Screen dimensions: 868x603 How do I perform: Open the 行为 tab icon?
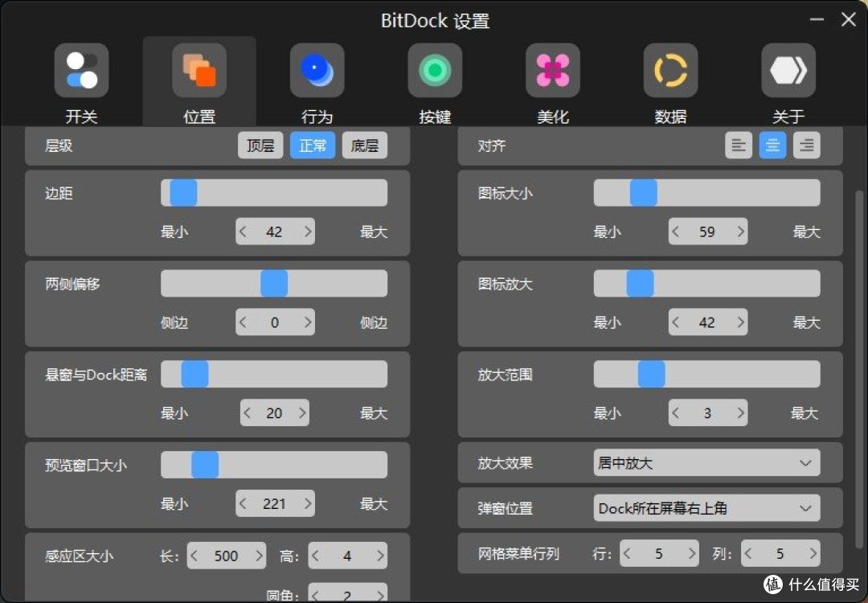point(317,70)
